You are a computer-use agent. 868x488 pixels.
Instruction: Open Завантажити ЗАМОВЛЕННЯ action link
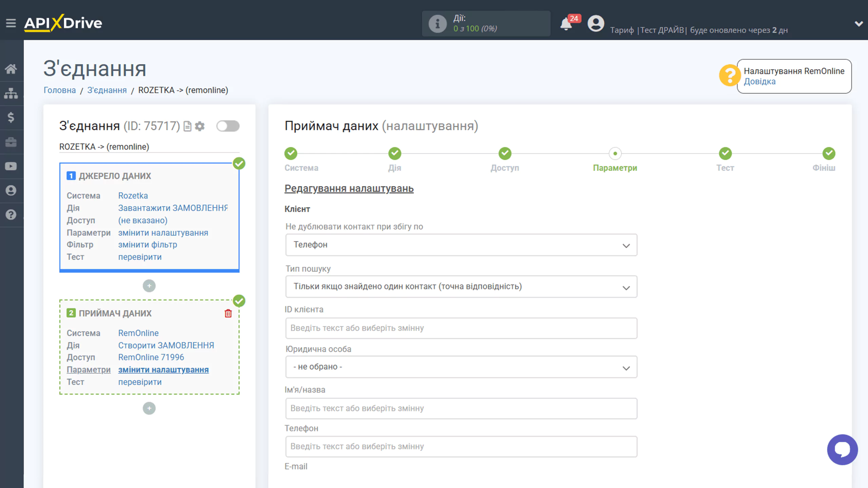pyautogui.click(x=173, y=208)
